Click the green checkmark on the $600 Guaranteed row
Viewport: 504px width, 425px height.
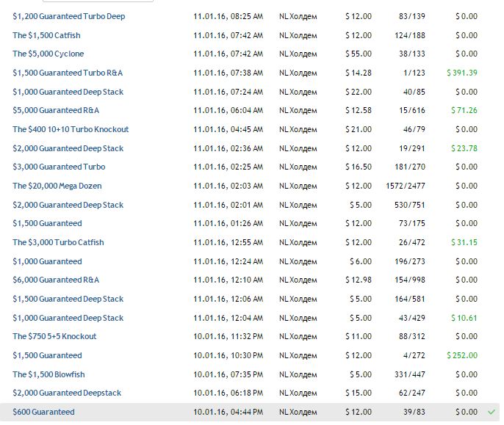[x=492, y=412]
